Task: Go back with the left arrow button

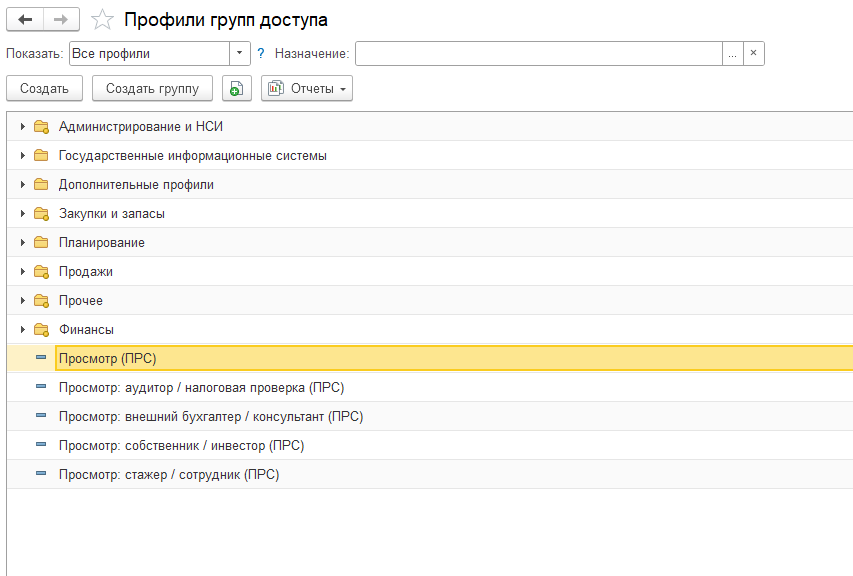Action: [25, 20]
